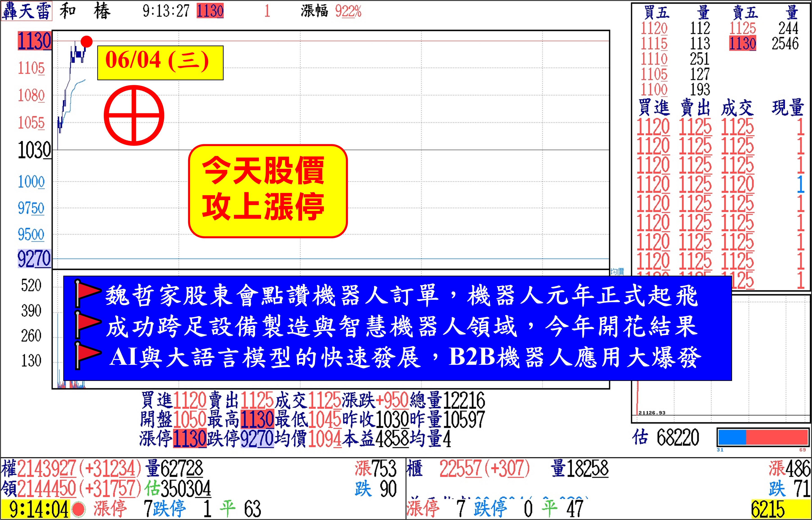Select the highlighted 跌停 9270 value
The width and height of the screenshot is (812, 520).
point(257,439)
